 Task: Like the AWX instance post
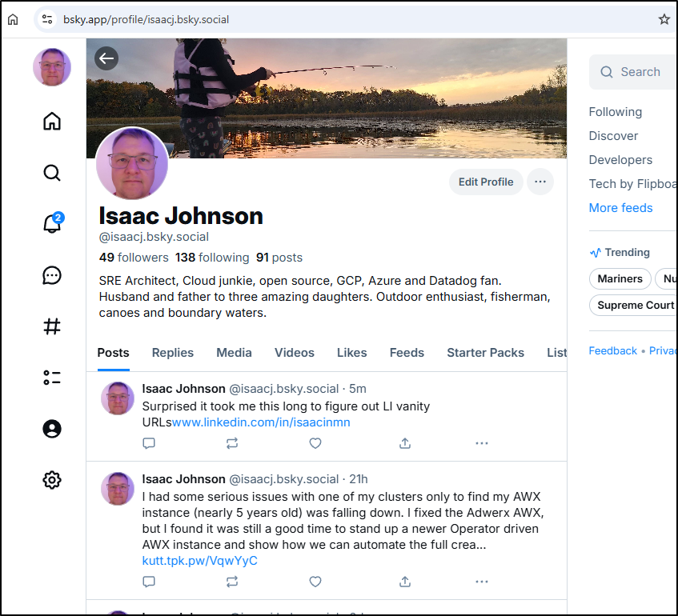tap(315, 582)
